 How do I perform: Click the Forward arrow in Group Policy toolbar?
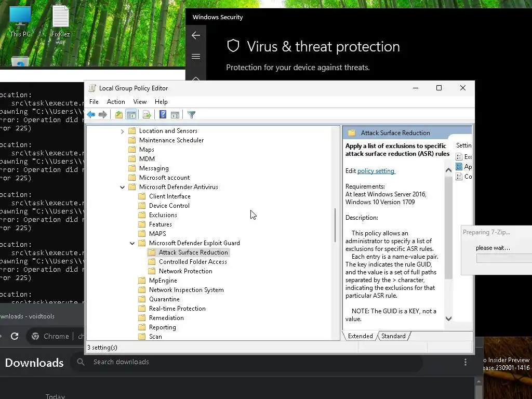103,115
